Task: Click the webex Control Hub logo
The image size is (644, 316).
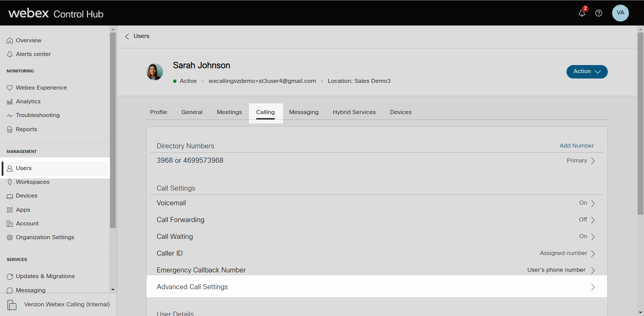Action: click(56, 13)
